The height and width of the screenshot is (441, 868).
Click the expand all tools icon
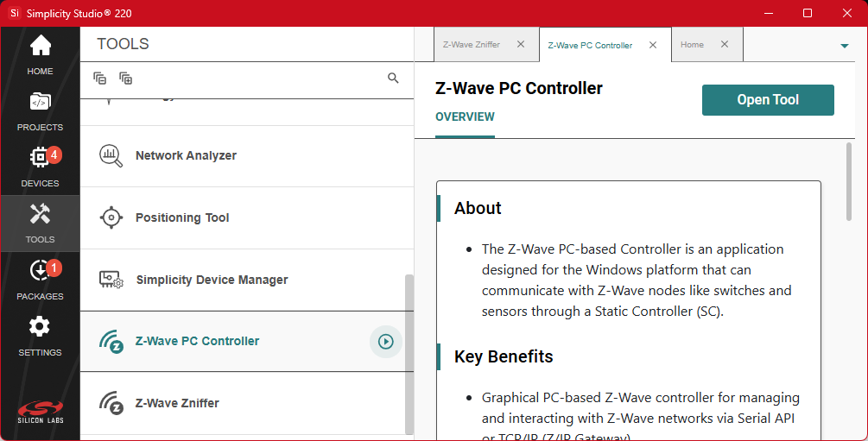[x=125, y=79]
